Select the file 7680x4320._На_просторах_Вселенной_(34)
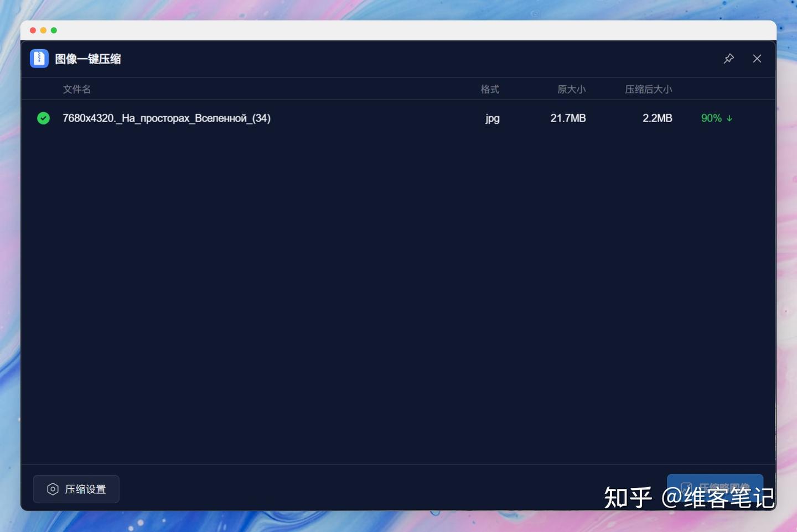Viewport: 797px width, 532px height. point(166,118)
